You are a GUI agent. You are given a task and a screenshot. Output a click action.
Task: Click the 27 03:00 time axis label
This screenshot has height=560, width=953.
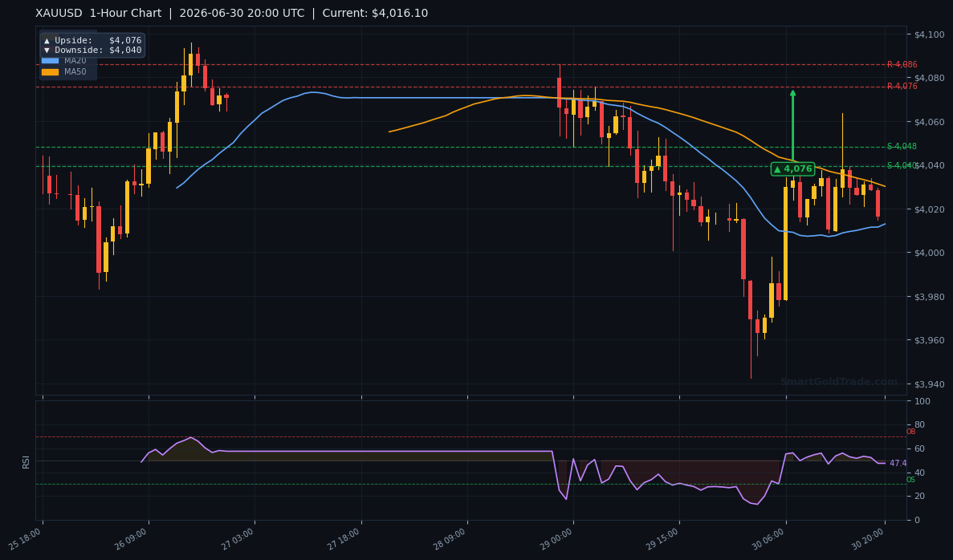238,539
